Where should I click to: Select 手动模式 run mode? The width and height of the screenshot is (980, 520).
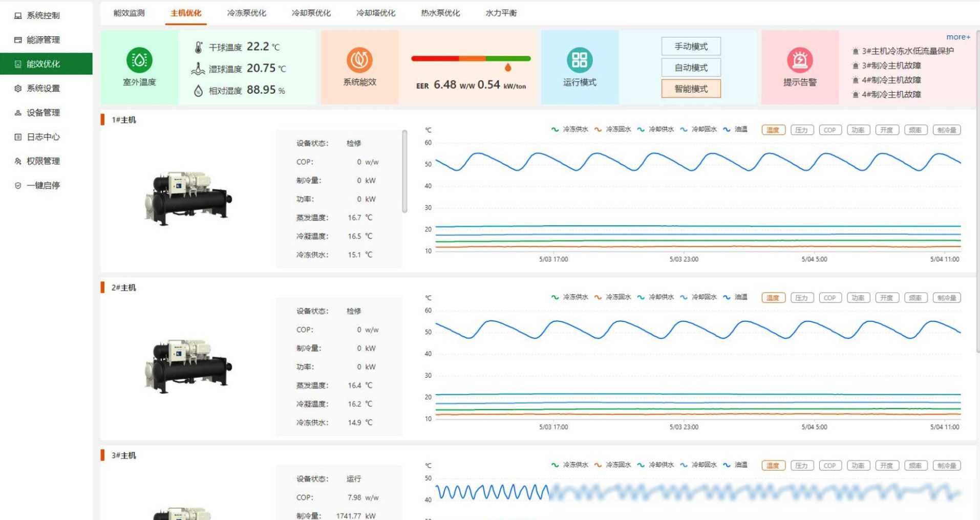[x=691, y=46]
